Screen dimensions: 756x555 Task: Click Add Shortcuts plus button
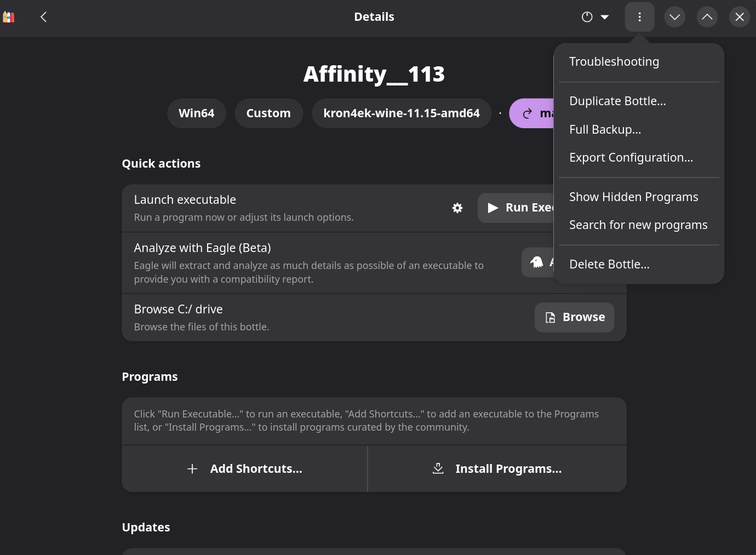click(x=244, y=468)
